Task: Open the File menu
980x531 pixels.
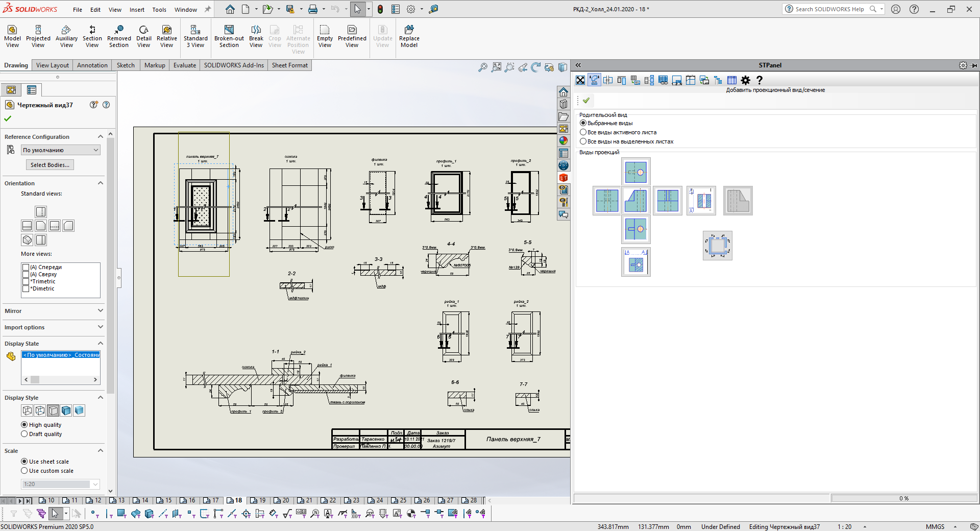Action: pos(78,10)
